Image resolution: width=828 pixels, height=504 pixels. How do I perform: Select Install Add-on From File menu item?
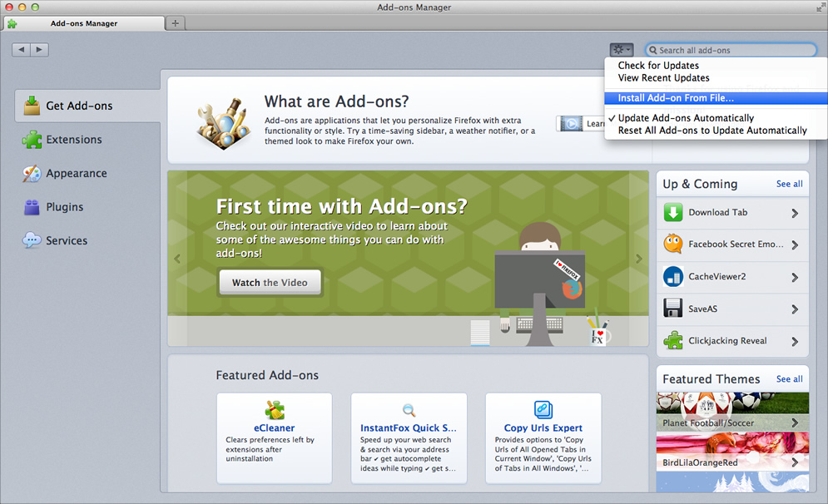[715, 98]
